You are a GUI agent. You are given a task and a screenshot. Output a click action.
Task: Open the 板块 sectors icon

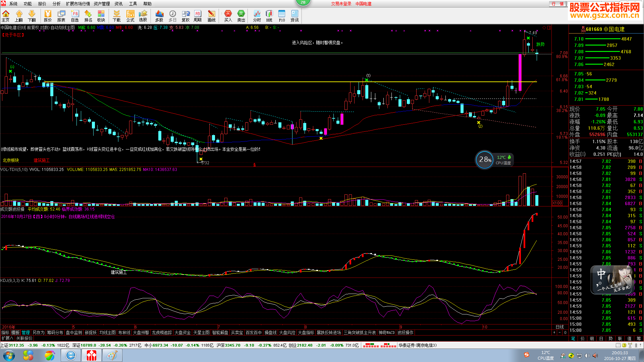101,16
